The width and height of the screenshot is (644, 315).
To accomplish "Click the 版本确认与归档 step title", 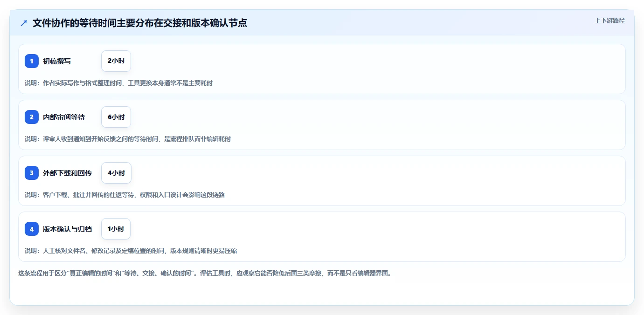I will pos(67,229).
